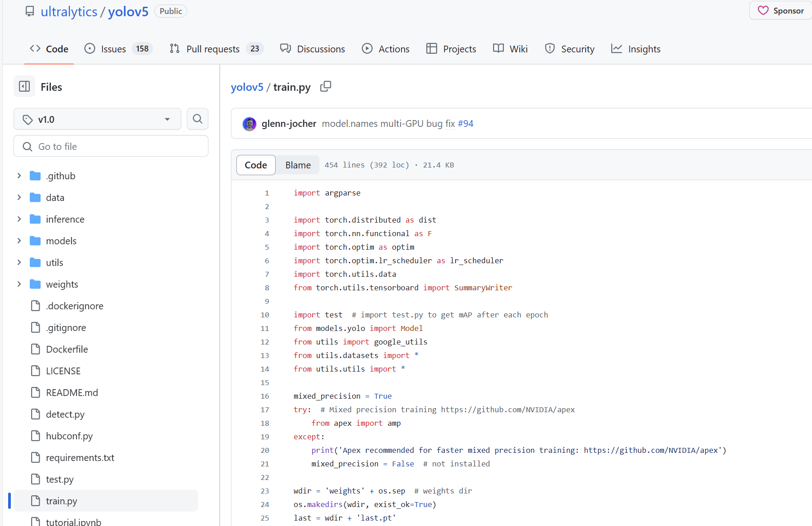Image resolution: width=812 pixels, height=526 pixels.
Task: Open the Insights tab
Action: pyautogui.click(x=636, y=49)
